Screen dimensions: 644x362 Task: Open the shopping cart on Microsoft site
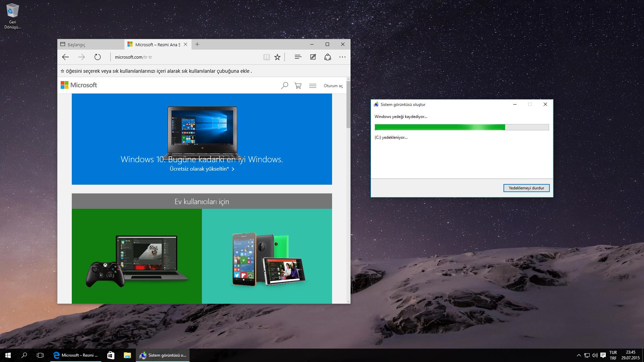coord(298,85)
